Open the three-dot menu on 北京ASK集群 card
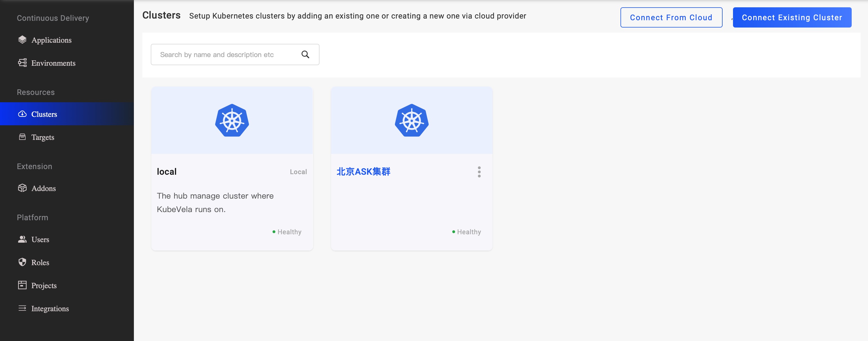The image size is (868, 341). click(479, 172)
